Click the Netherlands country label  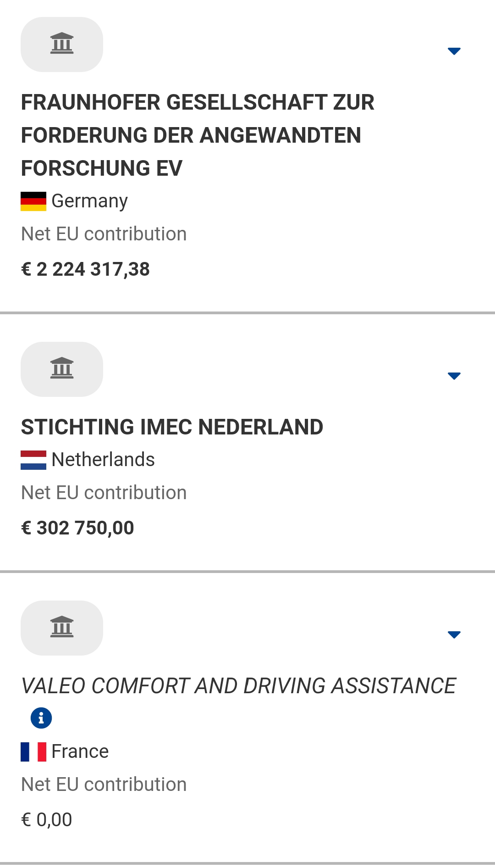click(x=103, y=460)
